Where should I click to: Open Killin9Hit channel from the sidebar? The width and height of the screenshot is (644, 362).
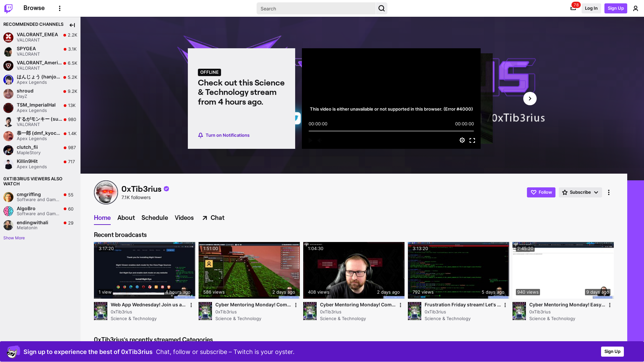pos(40,164)
